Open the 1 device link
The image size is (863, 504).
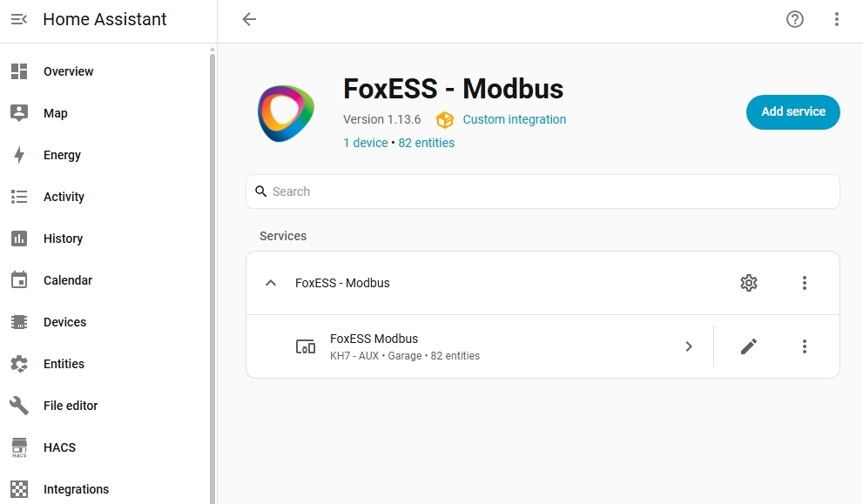(x=366, y=143)
